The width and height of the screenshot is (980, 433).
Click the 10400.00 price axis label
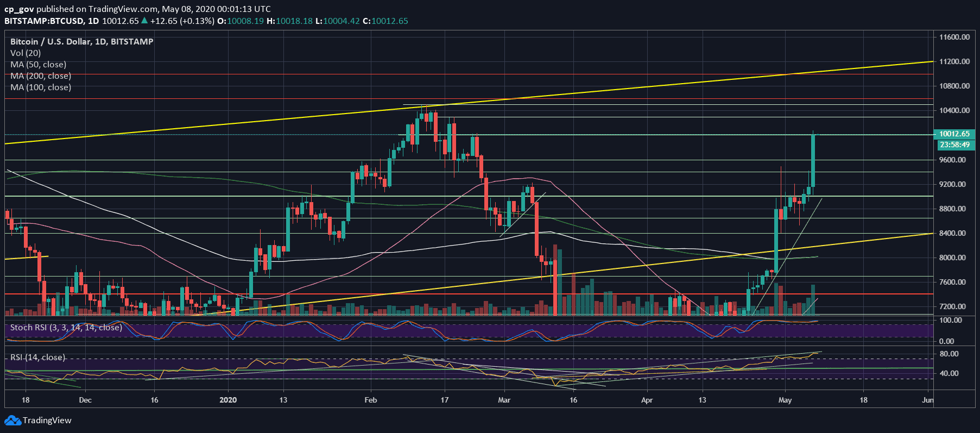coord(954,110)
